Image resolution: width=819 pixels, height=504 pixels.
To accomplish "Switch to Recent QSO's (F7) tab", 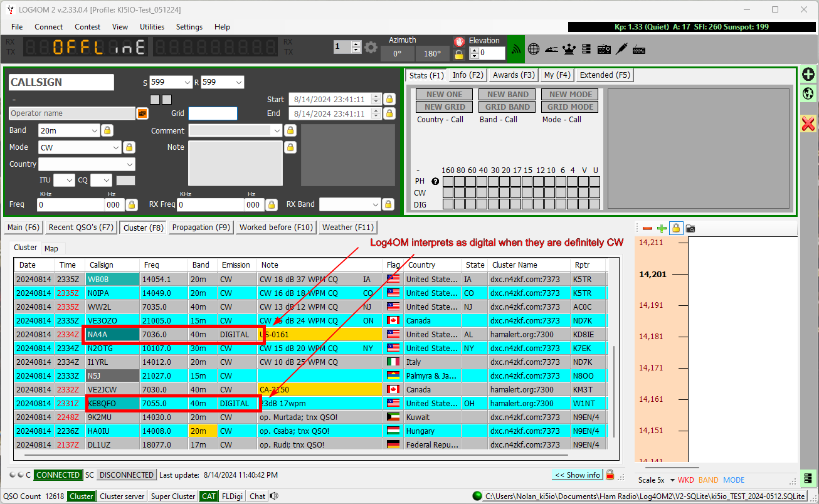I will pos(81,228).
